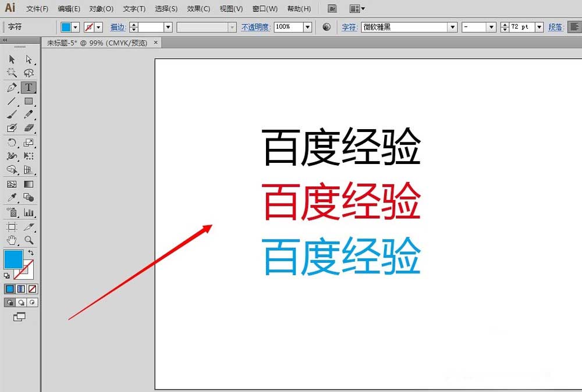The width and height of the screenshot is (582, 392).
Task: Open the 72 pt font size dropdown
Action: tap(540, 27)
